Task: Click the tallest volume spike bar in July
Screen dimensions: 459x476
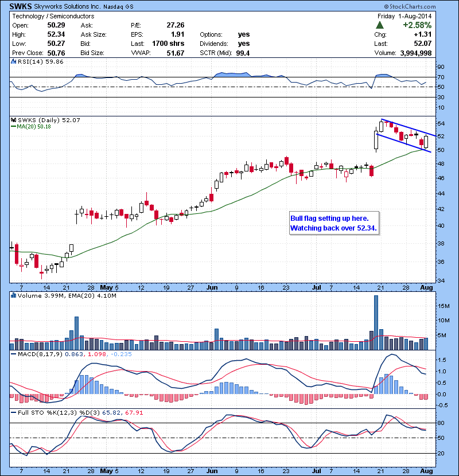Action: [x=376, y=323]
